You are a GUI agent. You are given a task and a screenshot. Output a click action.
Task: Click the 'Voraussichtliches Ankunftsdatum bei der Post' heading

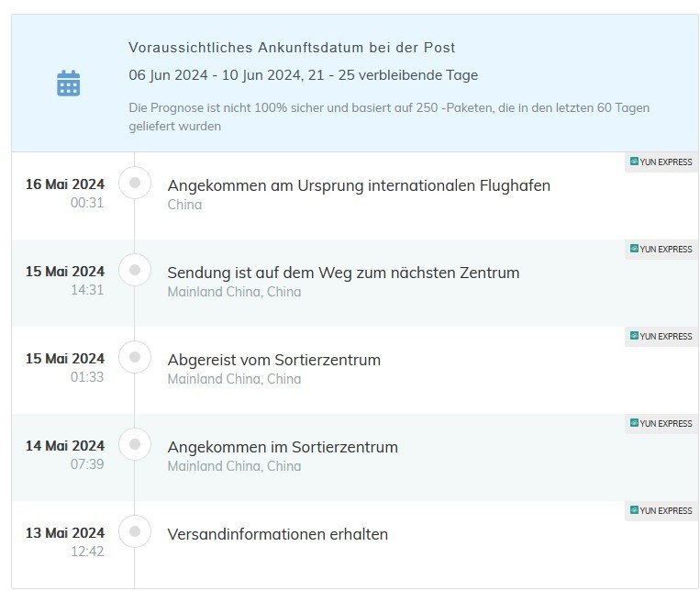(x=292, y=48)
